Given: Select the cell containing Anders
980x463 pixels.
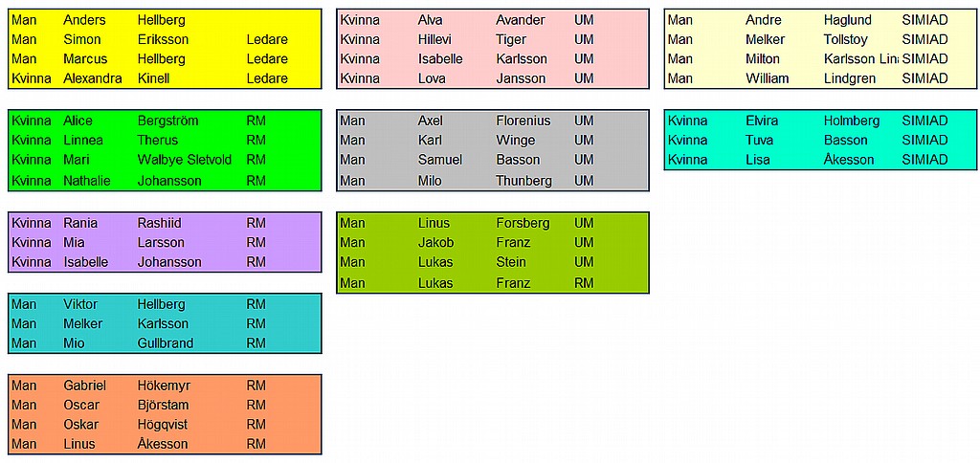Looking at the screenshot, I should [x=84, y=20].
